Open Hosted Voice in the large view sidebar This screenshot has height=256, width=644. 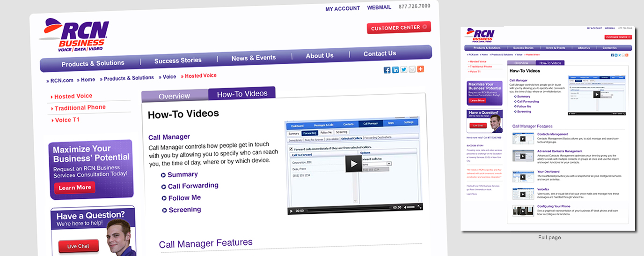pos(73,96)
